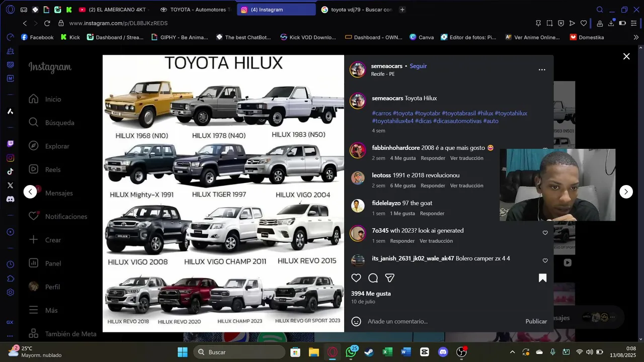Viewport: 644px width, 362px height.
Task: Toggle saved bookmark icon on post
Action: pos(542,278)
